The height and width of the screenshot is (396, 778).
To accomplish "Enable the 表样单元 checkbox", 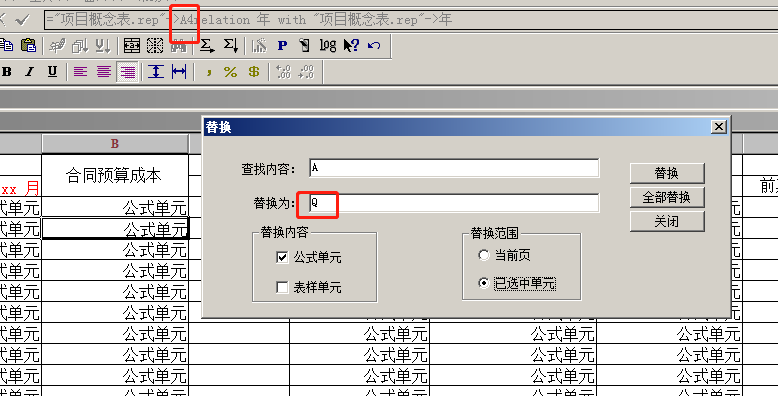I will [x=282, y=287].
